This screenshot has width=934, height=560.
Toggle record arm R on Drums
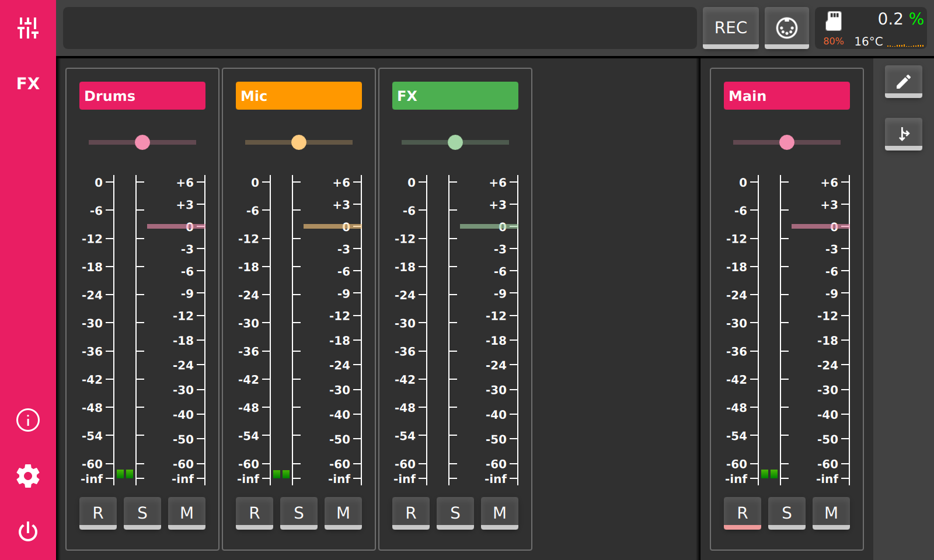[x=98, y=513]
